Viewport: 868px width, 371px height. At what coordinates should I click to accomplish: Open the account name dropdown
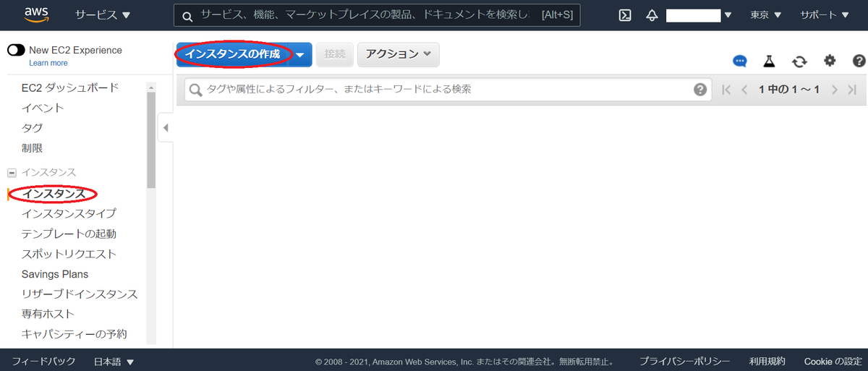[x=699, y=15]
